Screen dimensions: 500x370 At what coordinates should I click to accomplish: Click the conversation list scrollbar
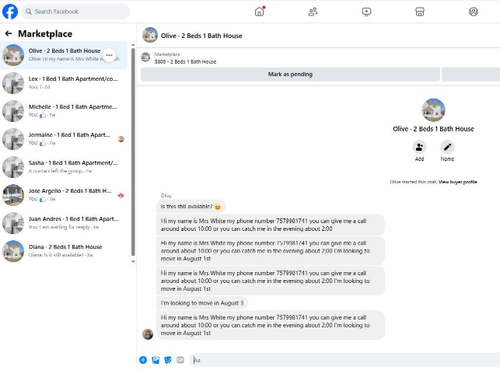(x=133, y=152)
